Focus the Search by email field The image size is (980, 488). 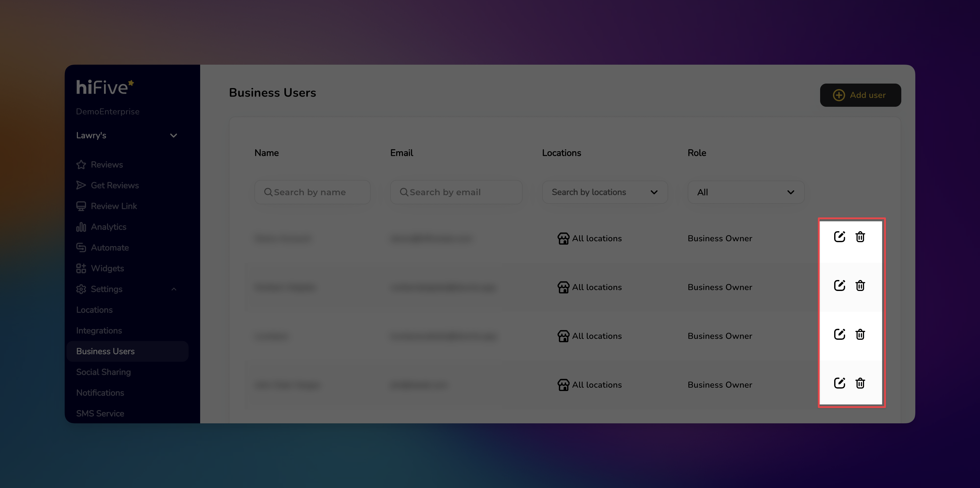coord(456,192)
